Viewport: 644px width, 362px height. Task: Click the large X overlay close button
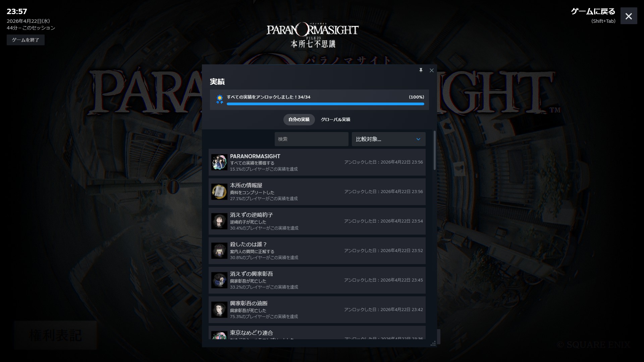pos(629,16)
